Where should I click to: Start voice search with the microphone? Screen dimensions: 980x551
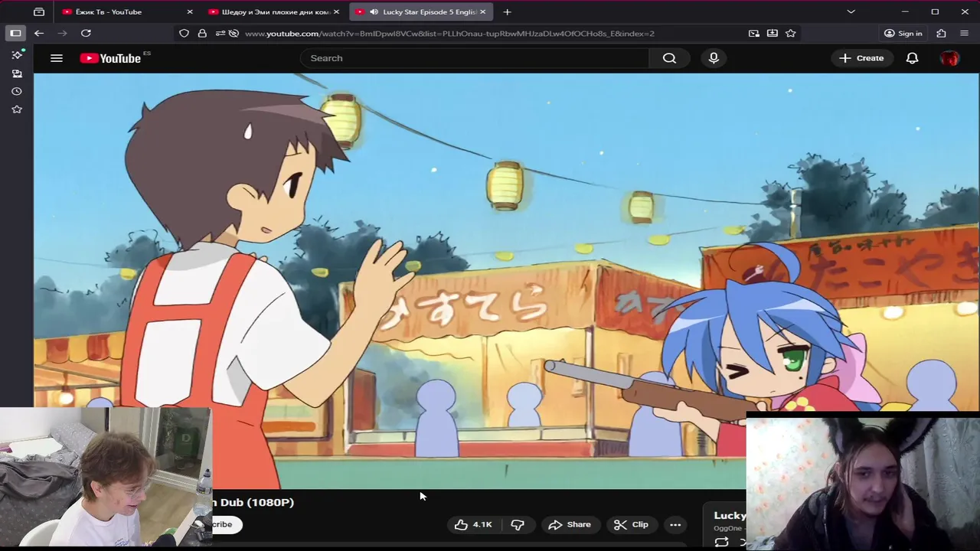pyautogui.click(x=714, y=58)
